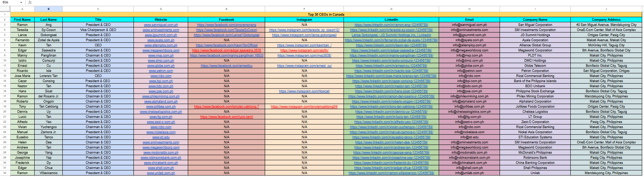
Task: Click the info@sanmiguel.com.ph email cell
Action: tap(469, 25)
